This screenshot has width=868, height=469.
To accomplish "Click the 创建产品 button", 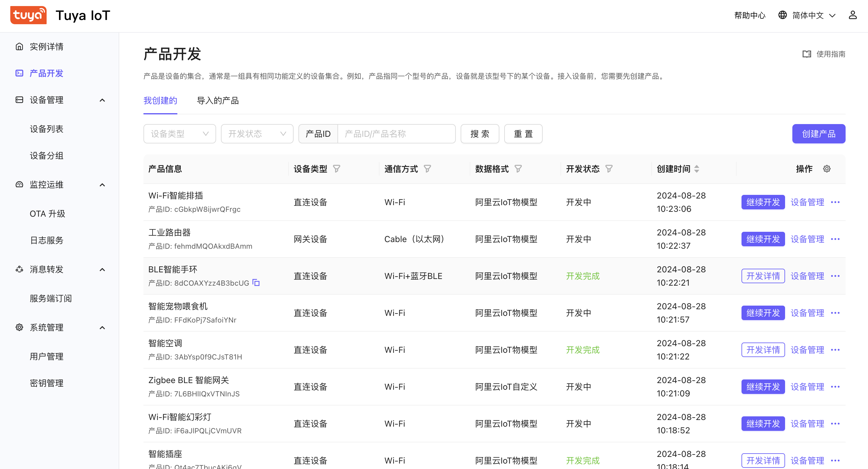I will (x=818, y=134).
